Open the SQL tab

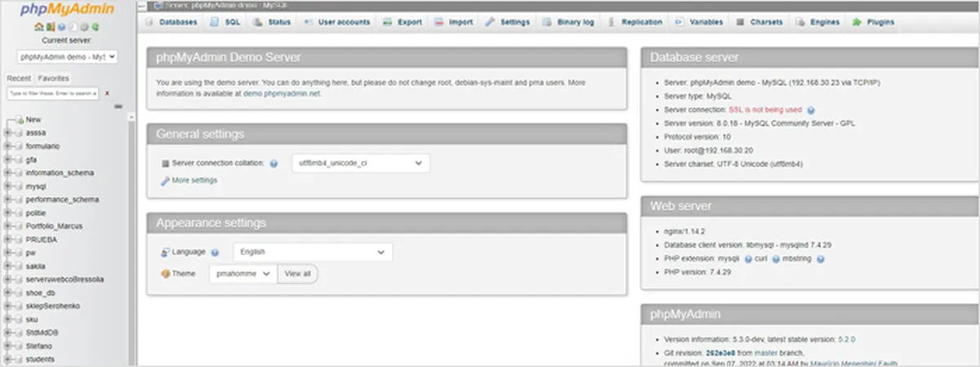click(x=226, y=22)
